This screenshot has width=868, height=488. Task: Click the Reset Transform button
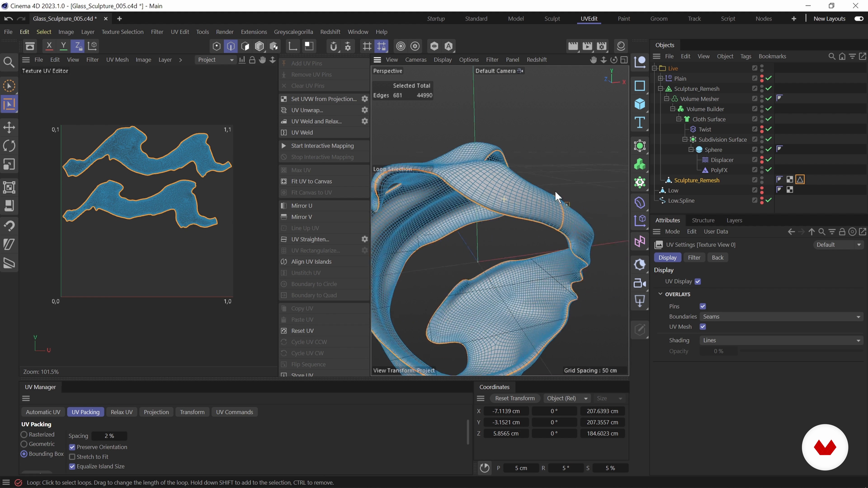coord(514,398)
